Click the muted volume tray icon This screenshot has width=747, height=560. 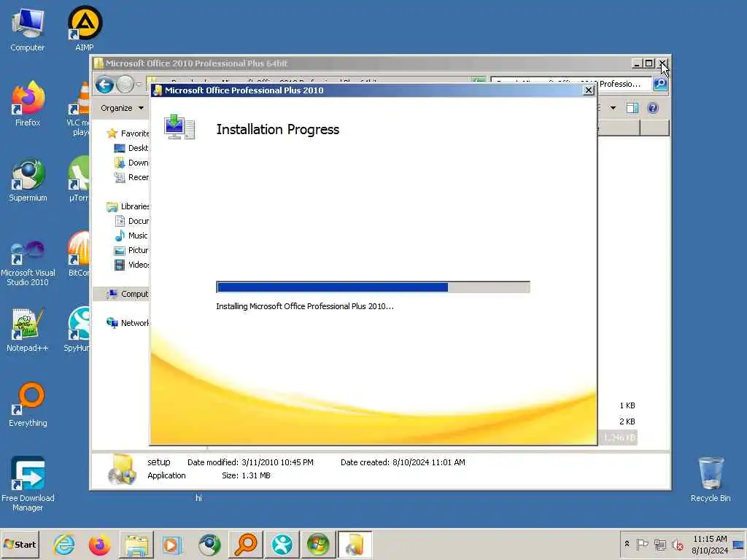(x=677, y=545)
